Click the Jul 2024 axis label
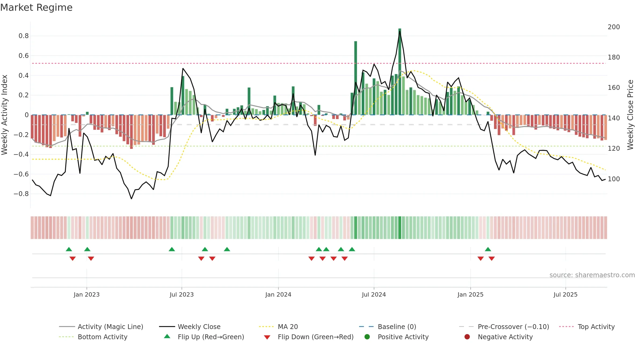 click(374, 294)
